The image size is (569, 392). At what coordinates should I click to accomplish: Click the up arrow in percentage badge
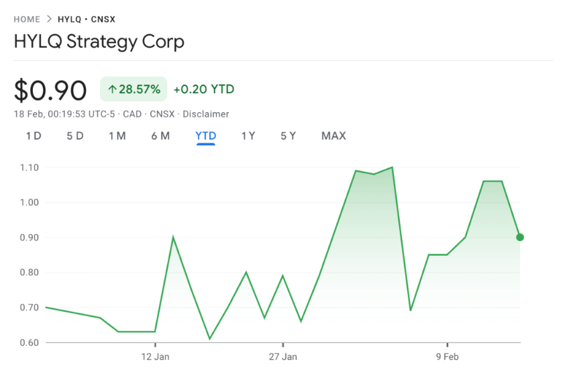112,89
